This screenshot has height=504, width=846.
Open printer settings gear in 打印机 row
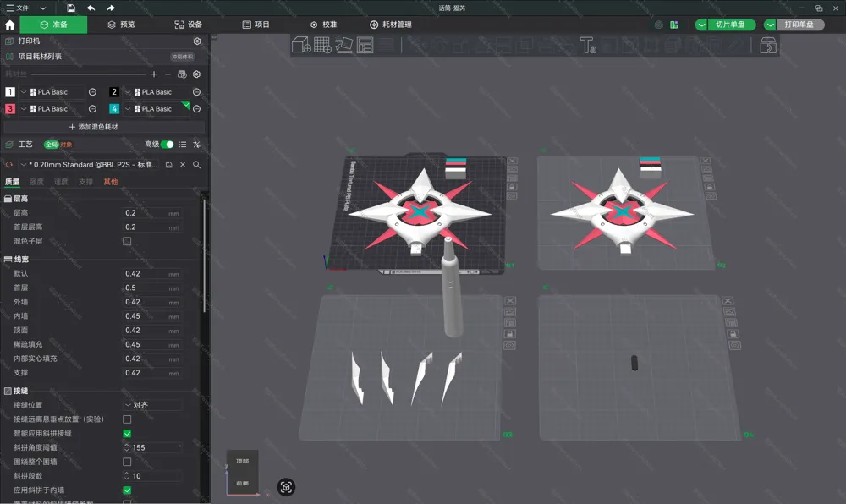tap(197, 41)
